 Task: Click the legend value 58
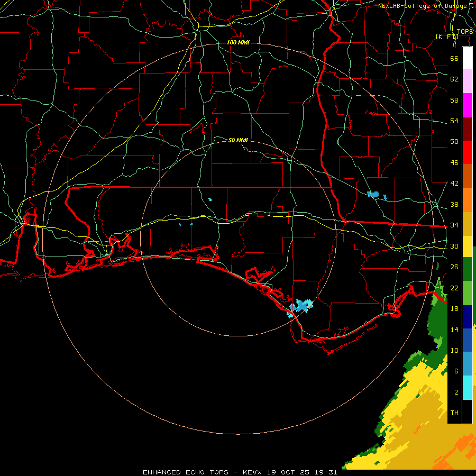click(454, 100)
